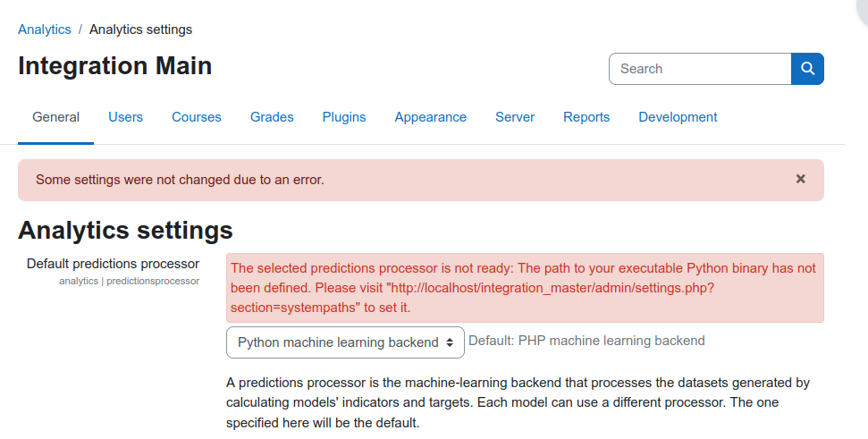The height and width of the screenshot is (439, 868).
Task: Open the Development tab
Action: (678, 117)
